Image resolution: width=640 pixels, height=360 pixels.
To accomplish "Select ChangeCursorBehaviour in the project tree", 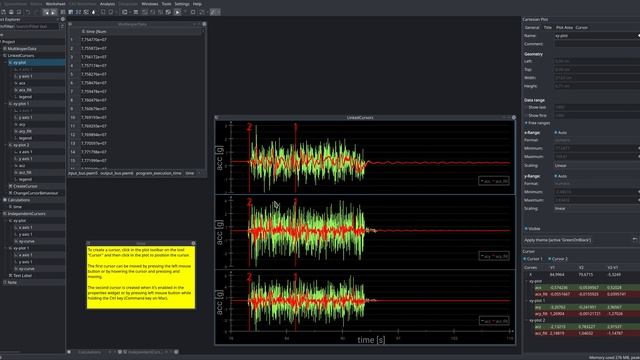I will point(36,193).
